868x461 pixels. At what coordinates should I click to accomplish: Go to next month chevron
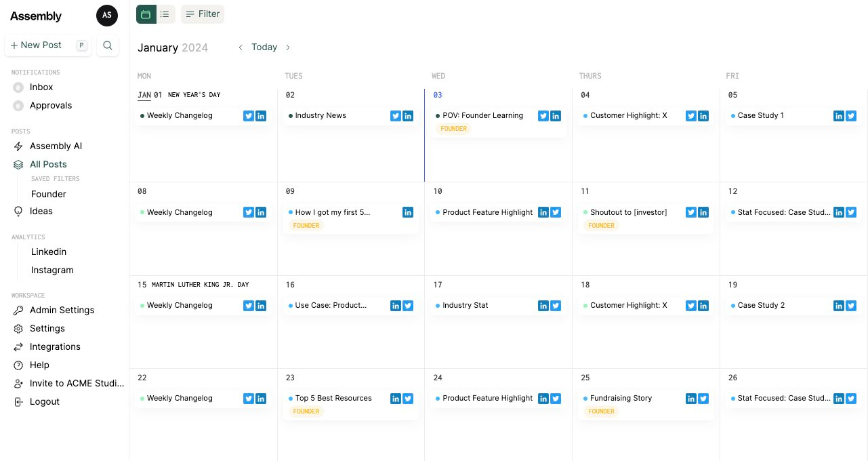[288, 47]
